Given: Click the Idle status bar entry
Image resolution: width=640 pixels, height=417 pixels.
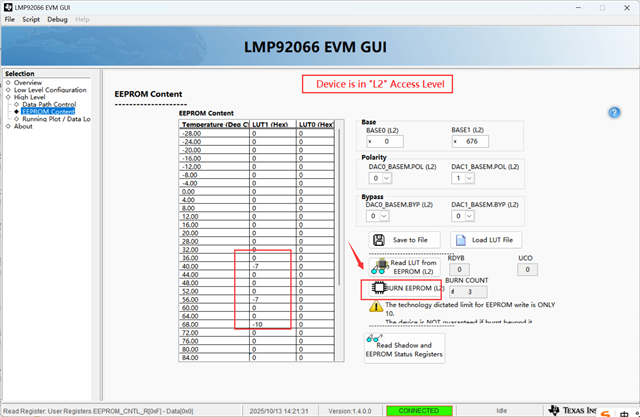Looking at the screenshot, I should point(502,410).
